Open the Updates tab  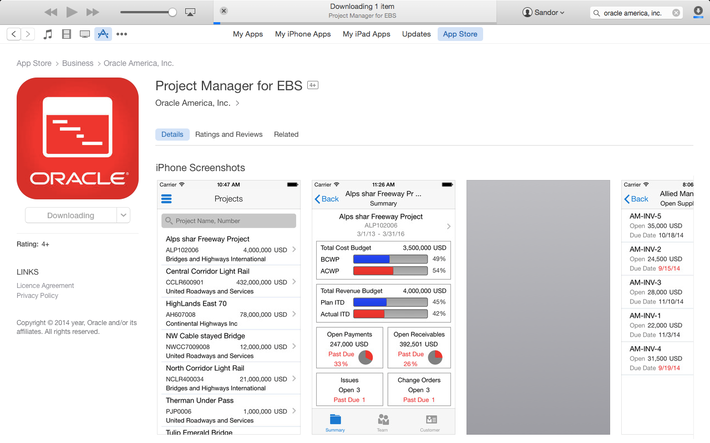[416, 34]
